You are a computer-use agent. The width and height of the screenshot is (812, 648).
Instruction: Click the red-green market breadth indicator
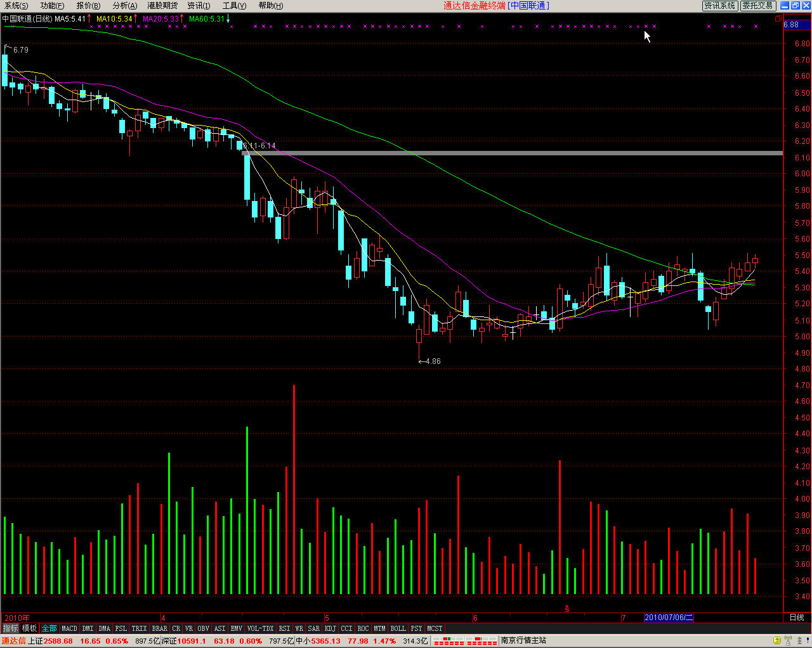click(466, 641)
